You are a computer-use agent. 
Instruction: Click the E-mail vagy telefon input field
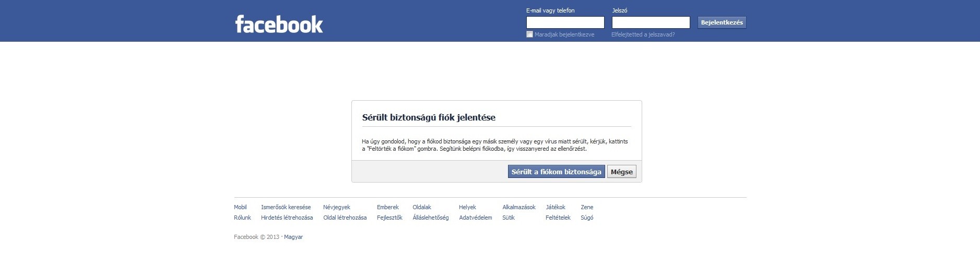[565, 22]
